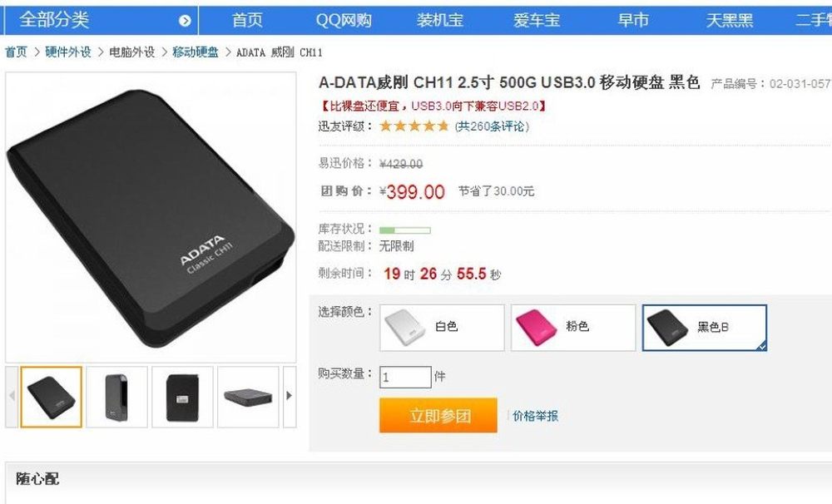Expand the 全部分类 category arrow
Screen dimensions: 832x504
[185, 21]
